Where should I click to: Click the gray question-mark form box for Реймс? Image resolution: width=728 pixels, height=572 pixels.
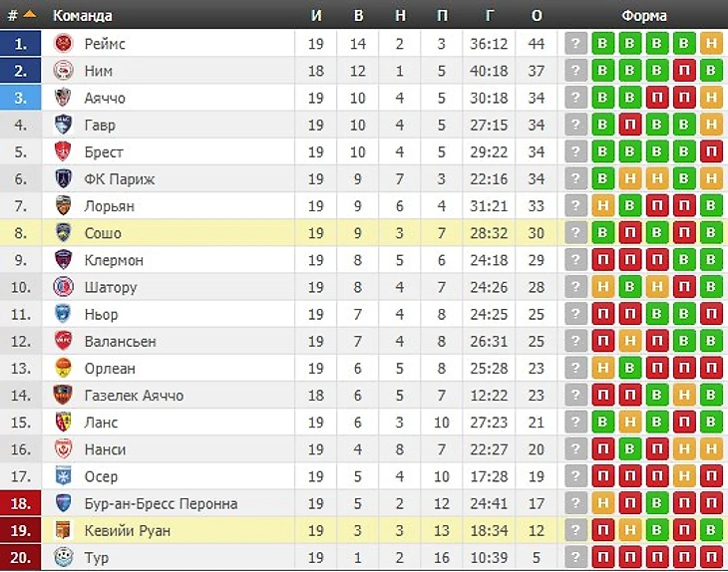[x=575, y=44]
